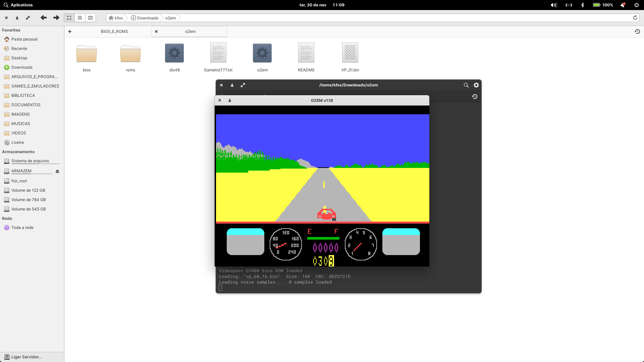This screenshot has height=362, width=644.
Task: Select the README file
Action: pos(306,57)
